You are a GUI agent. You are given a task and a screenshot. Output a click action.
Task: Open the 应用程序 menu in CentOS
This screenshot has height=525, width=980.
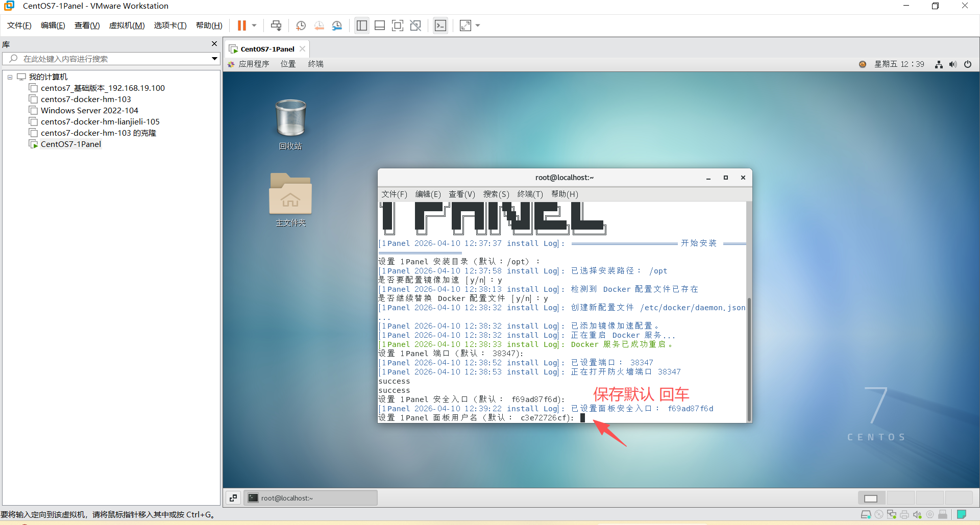tap(249, 64)
